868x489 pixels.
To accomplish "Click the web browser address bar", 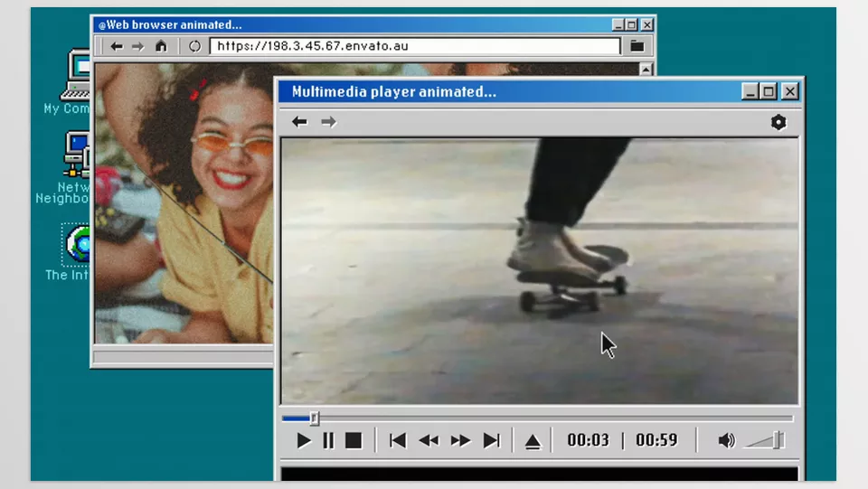I will 415,46.
